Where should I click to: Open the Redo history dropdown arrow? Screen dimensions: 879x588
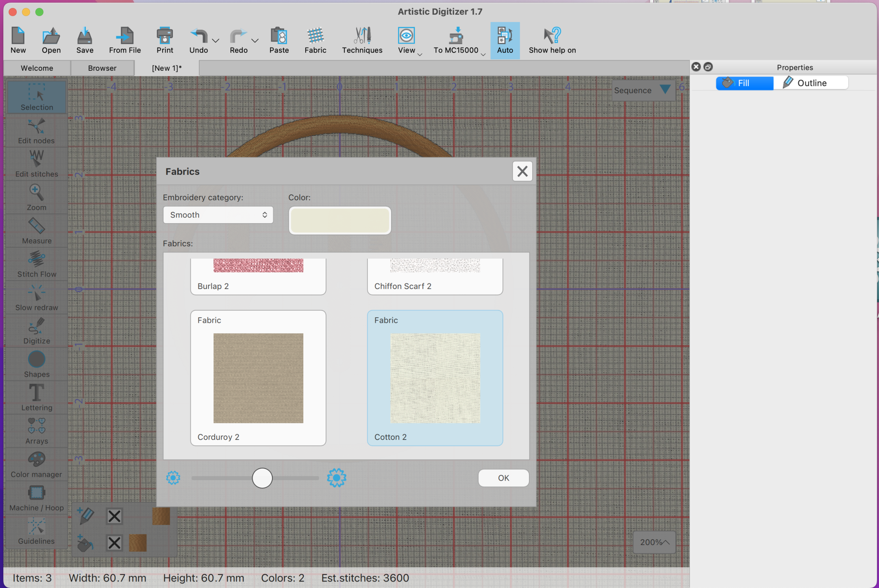(255, 40)
